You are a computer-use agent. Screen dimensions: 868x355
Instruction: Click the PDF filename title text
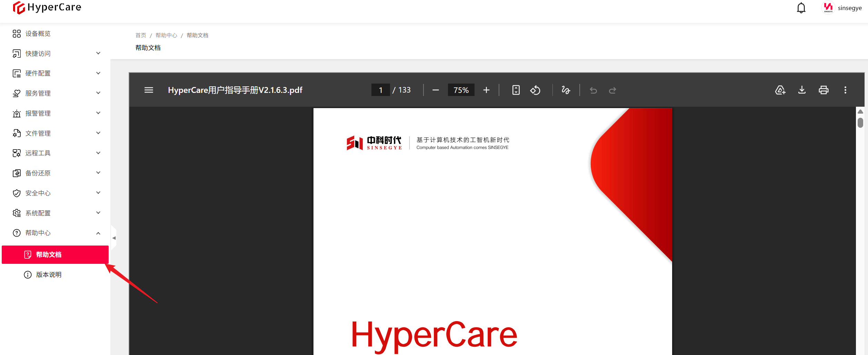[x=235, y=90]
